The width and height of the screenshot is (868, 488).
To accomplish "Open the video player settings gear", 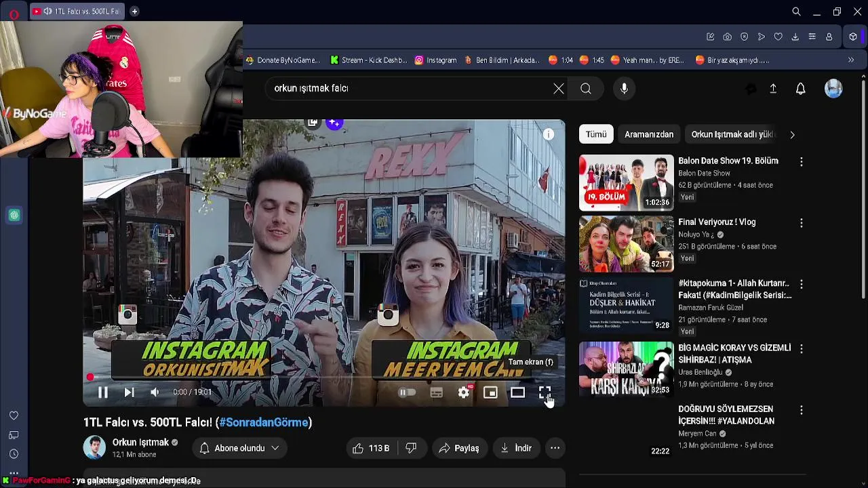I will pos(464,392).
